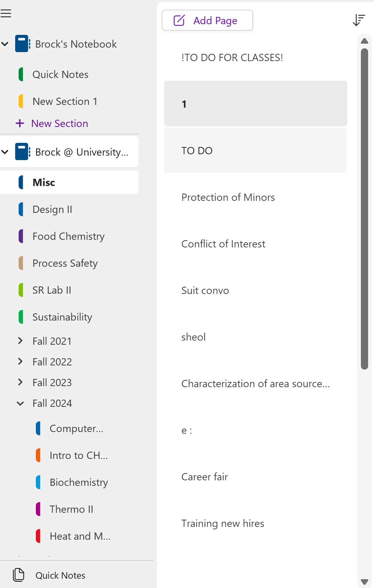This screenshot has height=588, width=374.
Task: Collapse Brock's Notebook chevron
Action: pyautogui.click(x=5, y=44)
